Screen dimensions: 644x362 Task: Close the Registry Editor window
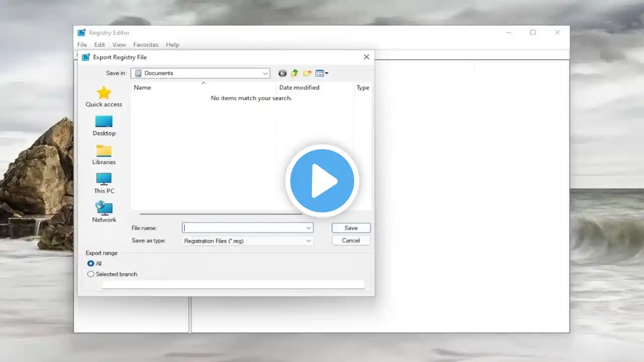(557, 33)
